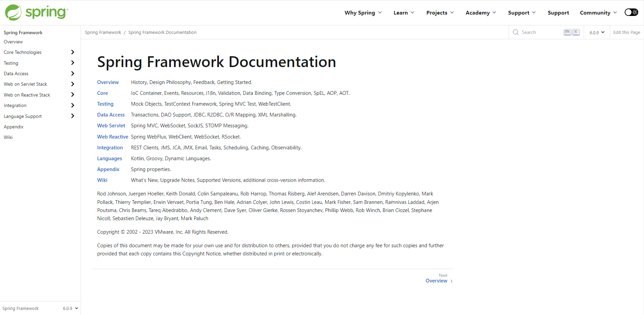Toggle the dark mode theme switch
This screenshot has height=315, width=644.
point(631,12)
